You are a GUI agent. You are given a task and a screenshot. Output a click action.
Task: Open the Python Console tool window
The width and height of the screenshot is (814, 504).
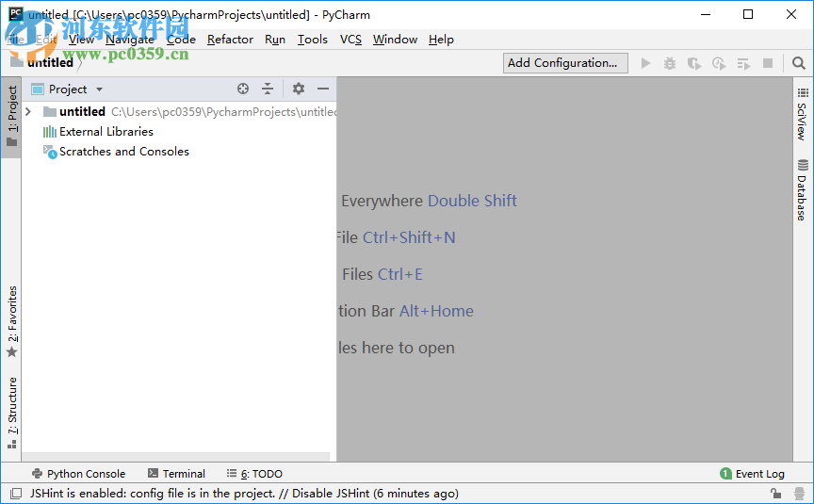78,473
